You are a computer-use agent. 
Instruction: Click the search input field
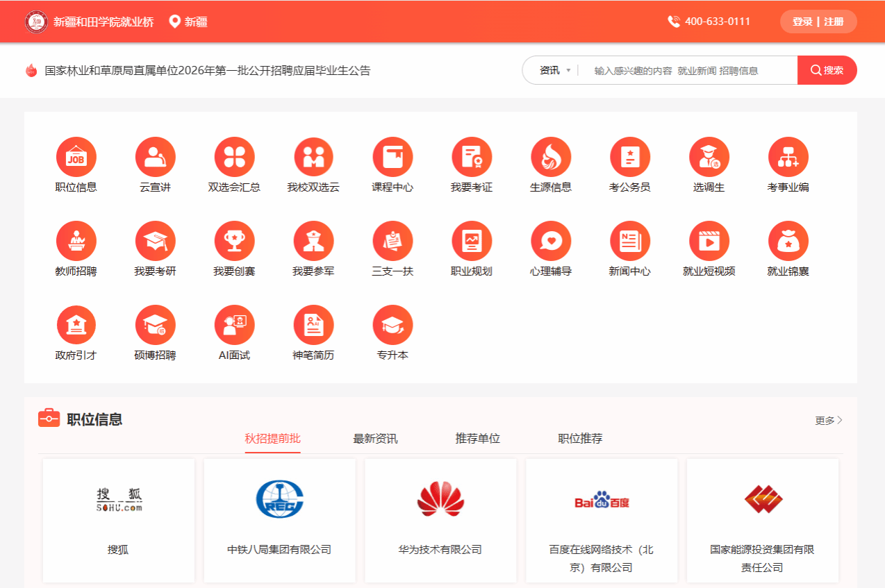tap(688, 70)
